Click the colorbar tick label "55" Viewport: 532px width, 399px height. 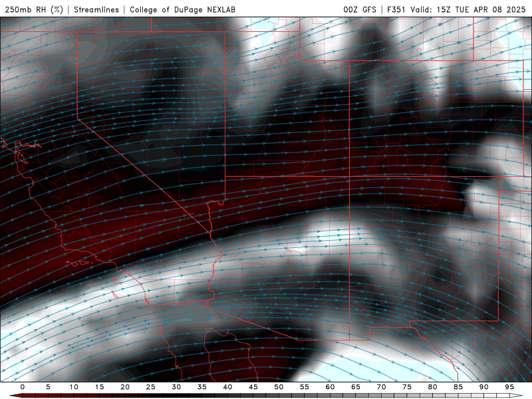(x=305, y=387)
